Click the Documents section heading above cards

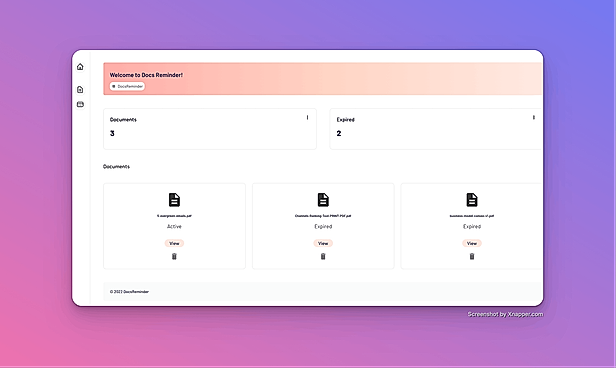click(x=116, y=167)
